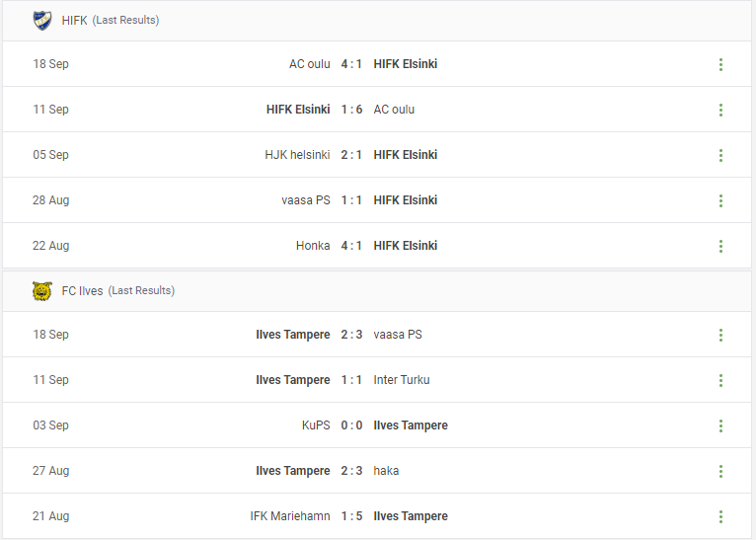Click the FC Ilves lynx logo
This screenshot has height=540, width=756.
(x=42, y=291)
